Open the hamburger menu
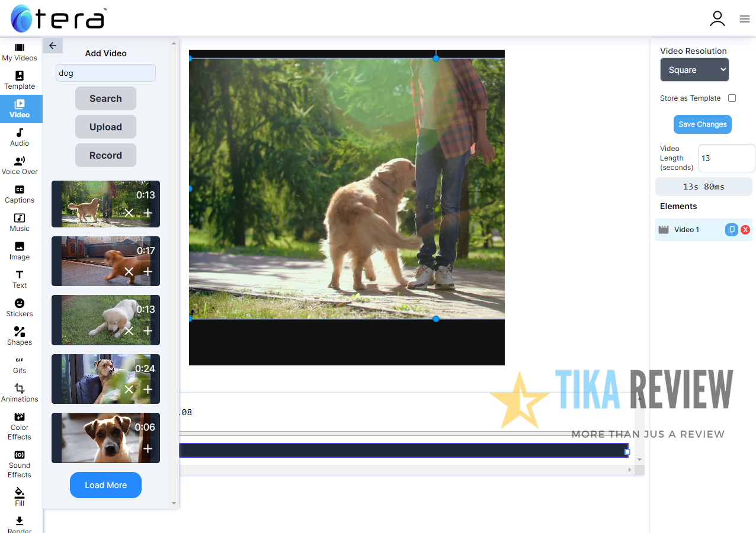 (745, 18)
